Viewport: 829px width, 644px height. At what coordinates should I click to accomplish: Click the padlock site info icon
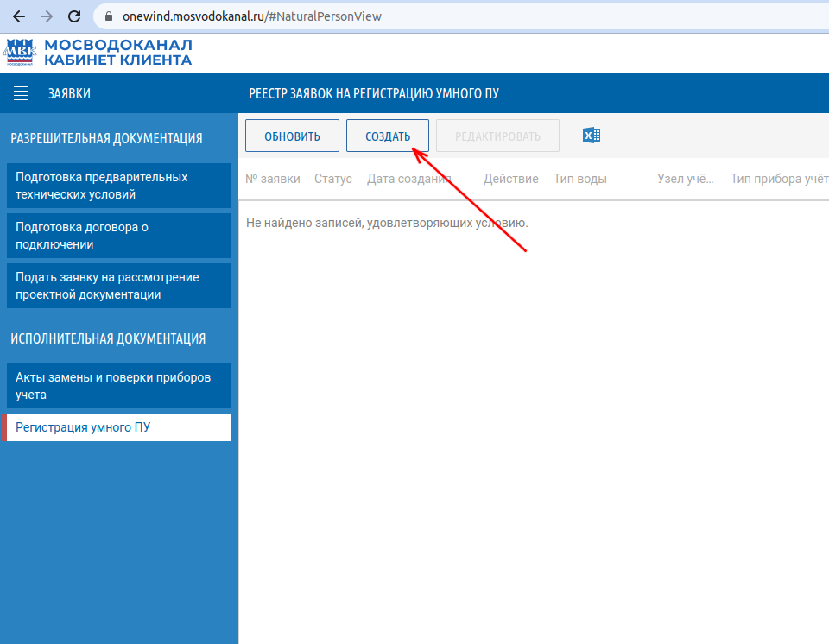(x=109, y=16)
